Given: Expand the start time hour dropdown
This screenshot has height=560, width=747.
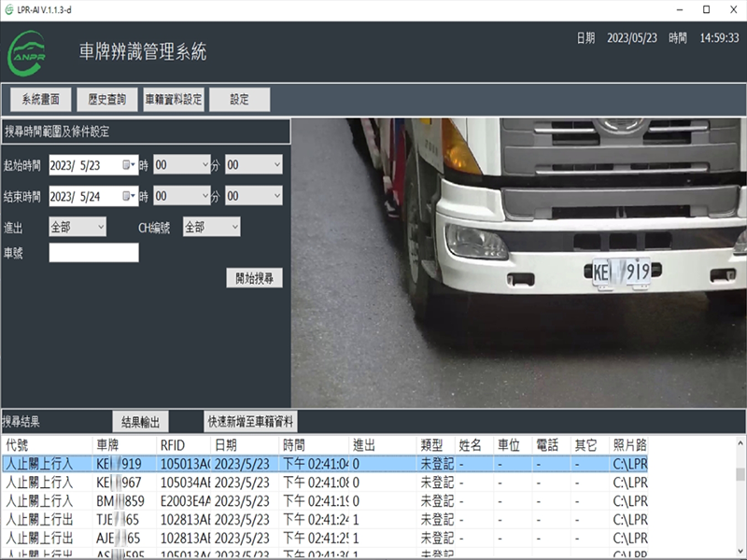Looking at the screenshot, I should click(182, 165).
